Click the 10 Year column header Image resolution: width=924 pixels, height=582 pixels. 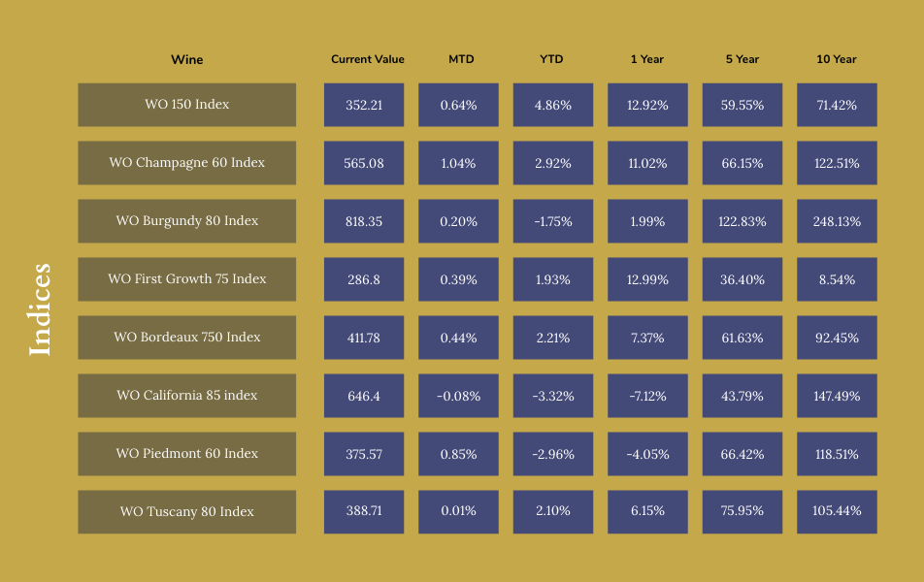point(837,59)
